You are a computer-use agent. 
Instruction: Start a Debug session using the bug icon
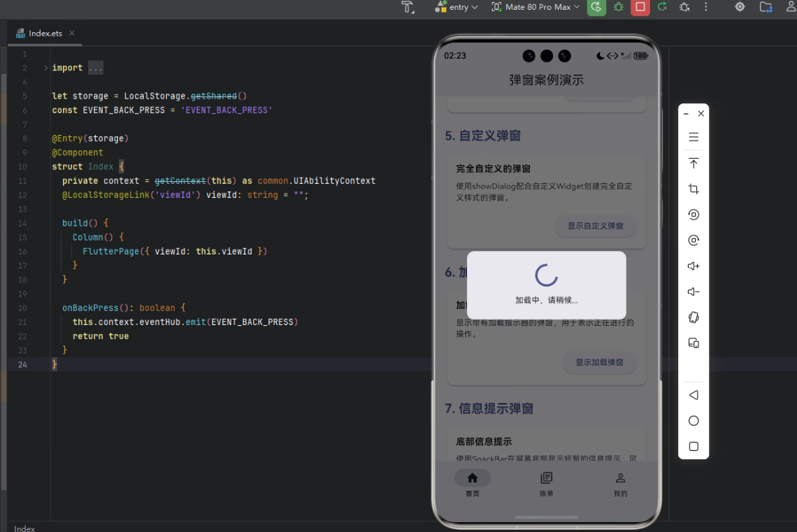(x=618, y=7)
